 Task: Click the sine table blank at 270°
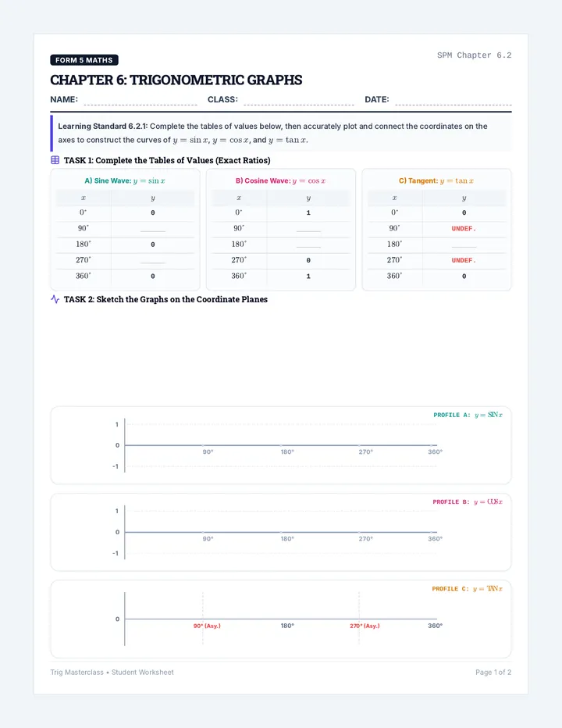click(153, 260)
